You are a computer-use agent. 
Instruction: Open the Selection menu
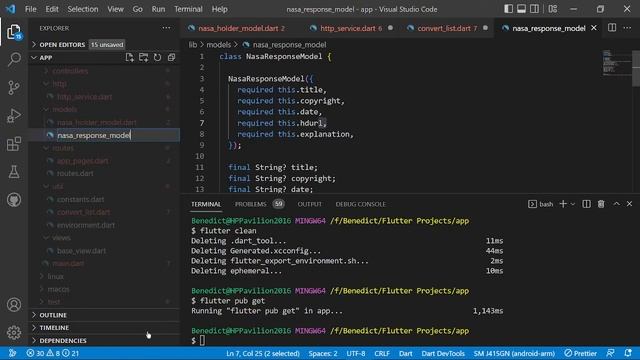tap(82, 9)
